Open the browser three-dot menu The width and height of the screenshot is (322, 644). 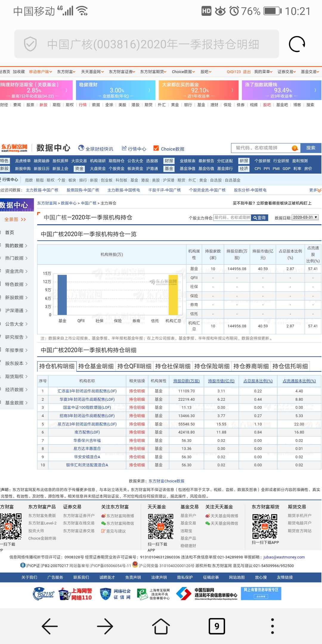(272, 626)
